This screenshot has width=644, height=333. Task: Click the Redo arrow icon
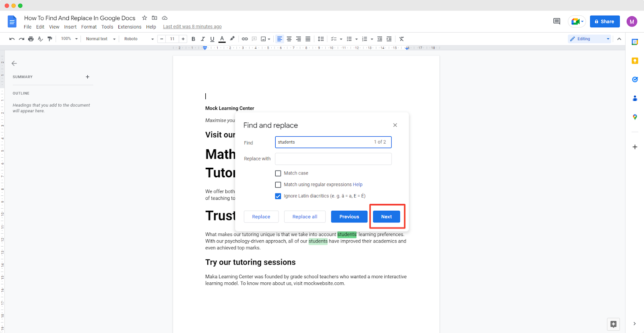21,39
